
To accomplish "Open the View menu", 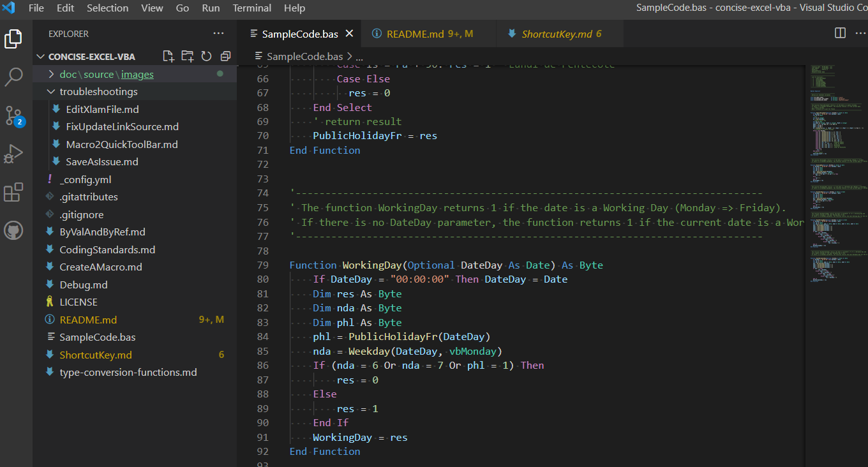I will 152,8.
